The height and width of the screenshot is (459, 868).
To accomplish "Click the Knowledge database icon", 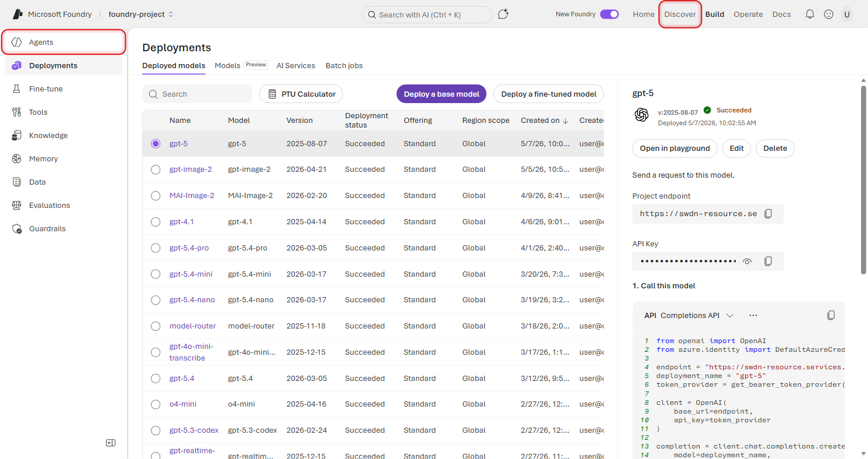I will click(x=17, y=135).
